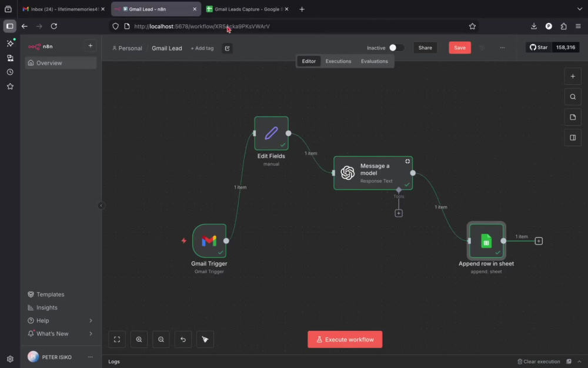This screenshot has height=368, width=588.
Task: Click the 158,316 star count
Action: tap(566, 47)
